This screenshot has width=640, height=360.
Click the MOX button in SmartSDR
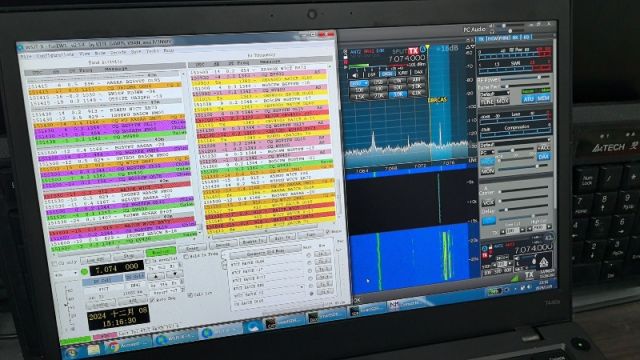502,100
